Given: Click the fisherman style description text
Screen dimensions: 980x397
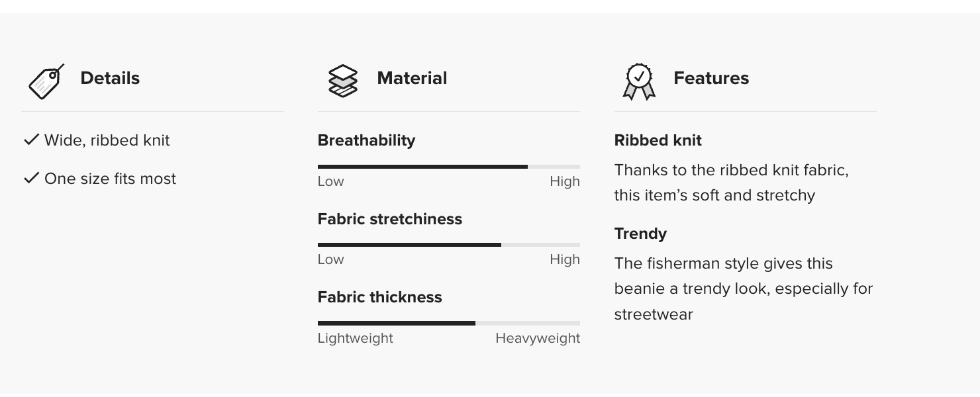Looking at the screenshot, I should click(743, 288).
